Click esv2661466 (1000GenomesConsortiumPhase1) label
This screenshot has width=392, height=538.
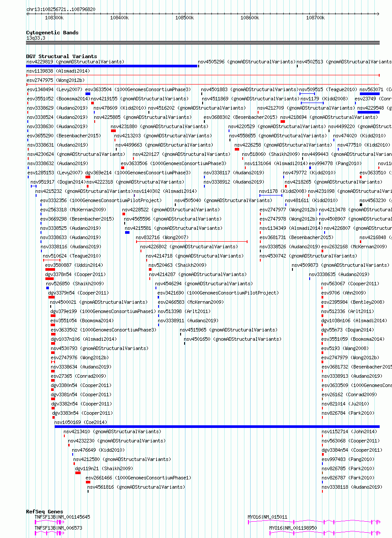[x=138, y=478]
